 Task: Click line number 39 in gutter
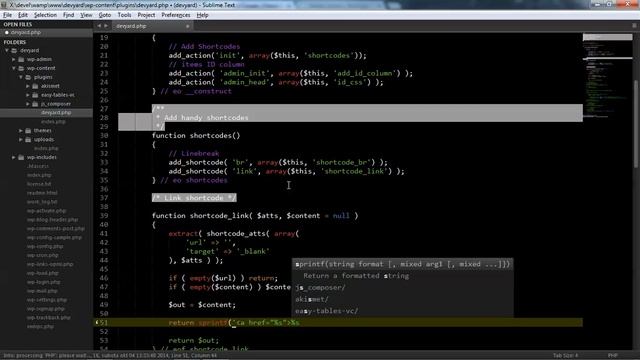[104, 216]
